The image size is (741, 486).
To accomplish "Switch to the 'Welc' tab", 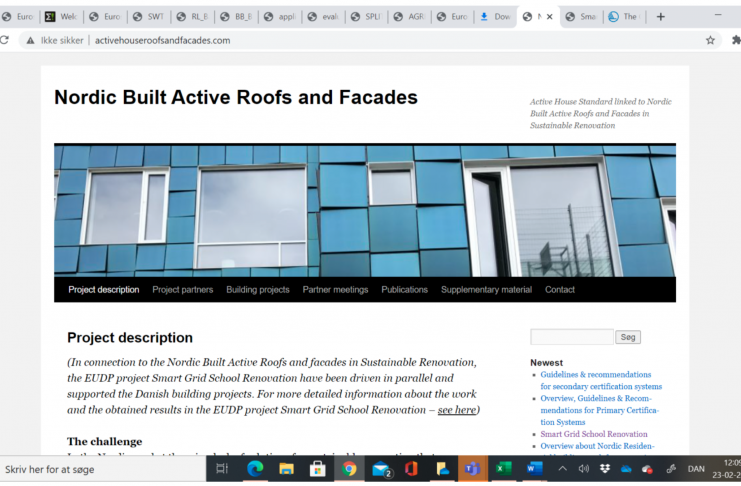I will tap(61, 17).
